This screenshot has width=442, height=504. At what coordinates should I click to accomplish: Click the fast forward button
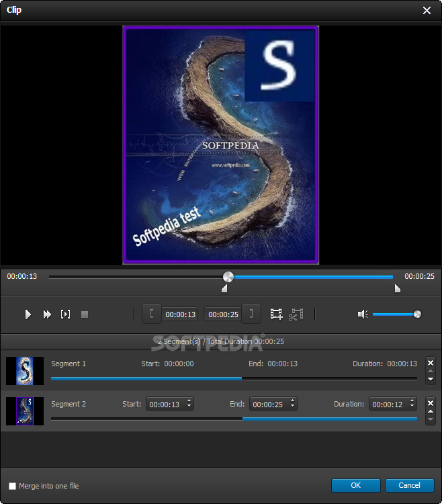(x=47, y=314)
